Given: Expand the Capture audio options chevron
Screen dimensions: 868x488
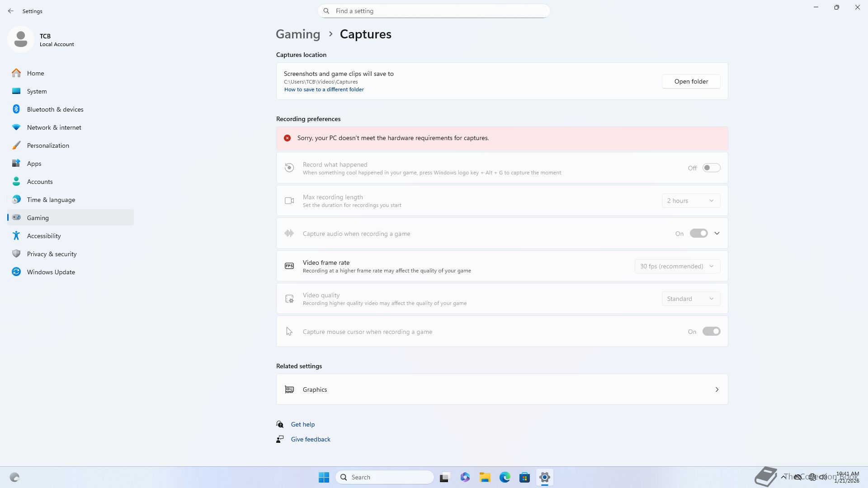Looking at the screenshot, I should (x=717, y=234).
